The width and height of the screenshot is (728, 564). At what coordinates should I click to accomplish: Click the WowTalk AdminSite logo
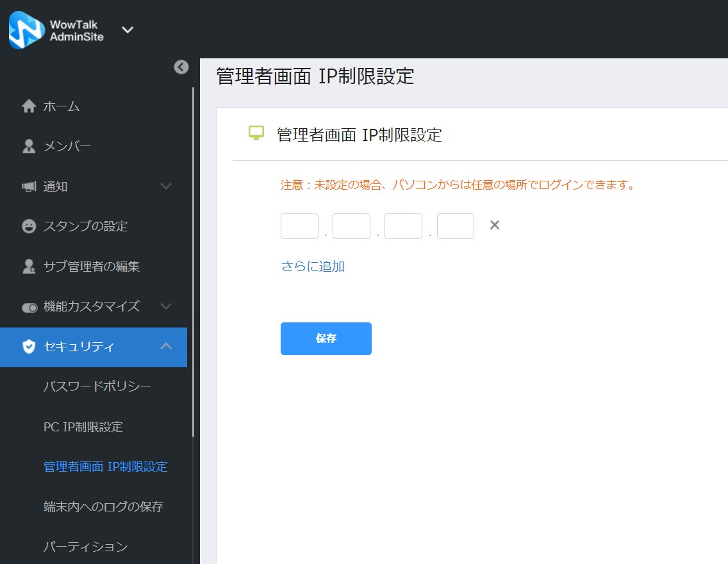[x=27, y=30]
